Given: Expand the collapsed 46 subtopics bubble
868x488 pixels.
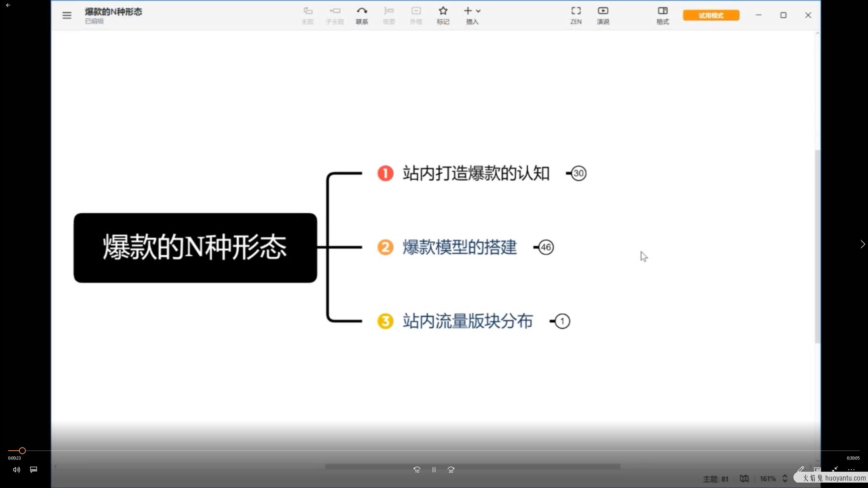Looking at the screenshot, I should pos(546,247).
